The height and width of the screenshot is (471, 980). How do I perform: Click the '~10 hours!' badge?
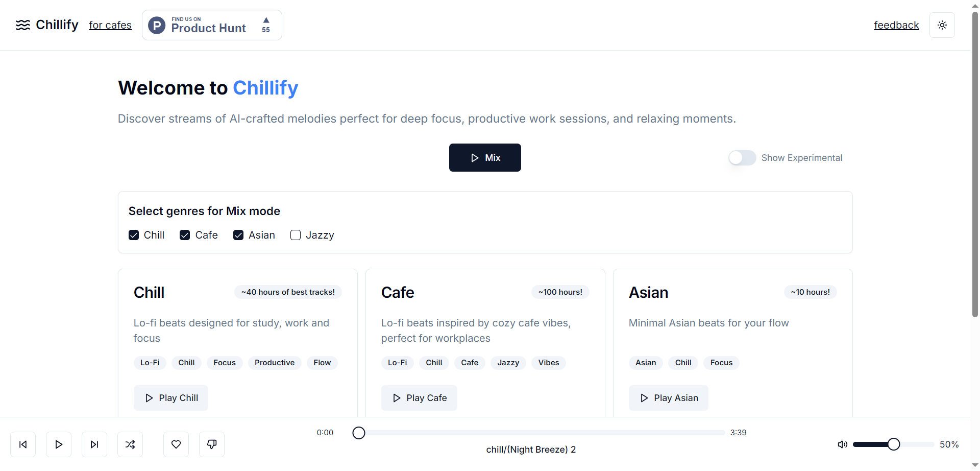[811, 292]
